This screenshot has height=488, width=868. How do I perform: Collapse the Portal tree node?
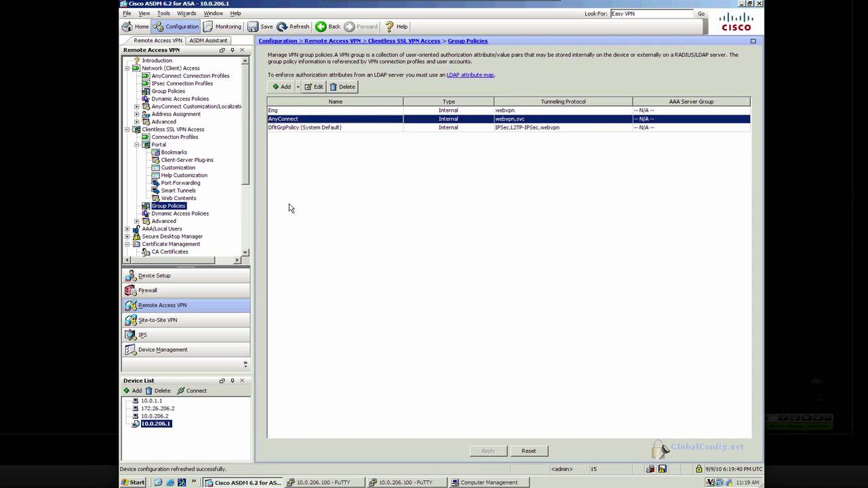pos(137,144)
